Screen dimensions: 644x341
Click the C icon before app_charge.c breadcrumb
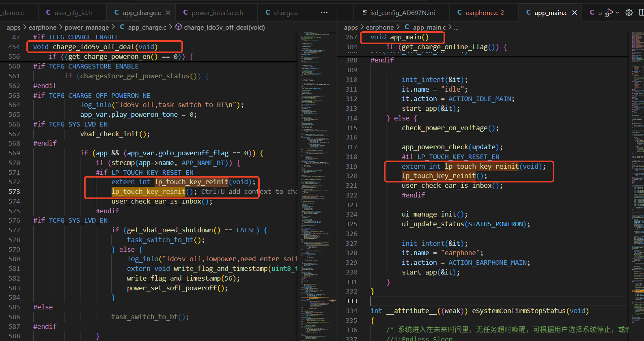click(122, 27)
